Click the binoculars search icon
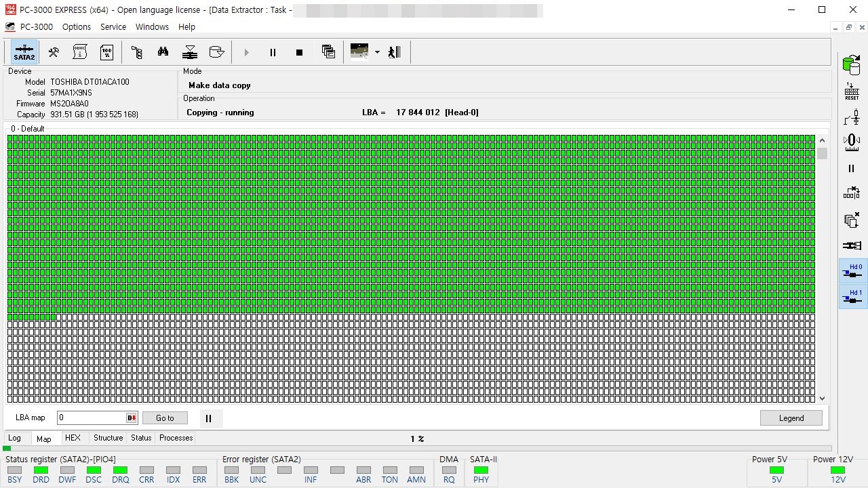The height and width of the screenshot is (488, 868). [x=163, y=52]
